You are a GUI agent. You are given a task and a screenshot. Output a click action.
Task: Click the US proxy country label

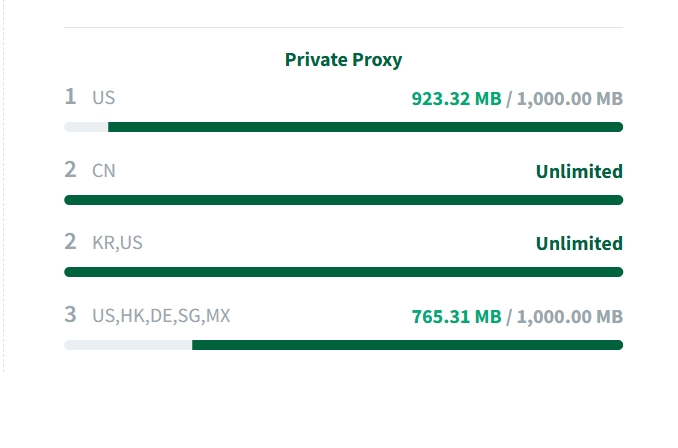tap(104, 98)
